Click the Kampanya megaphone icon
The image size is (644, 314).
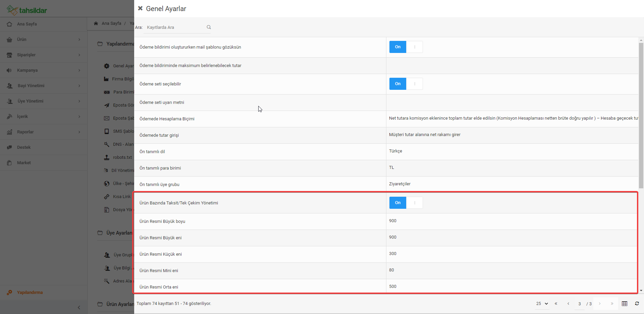click(x=9, y=70)
